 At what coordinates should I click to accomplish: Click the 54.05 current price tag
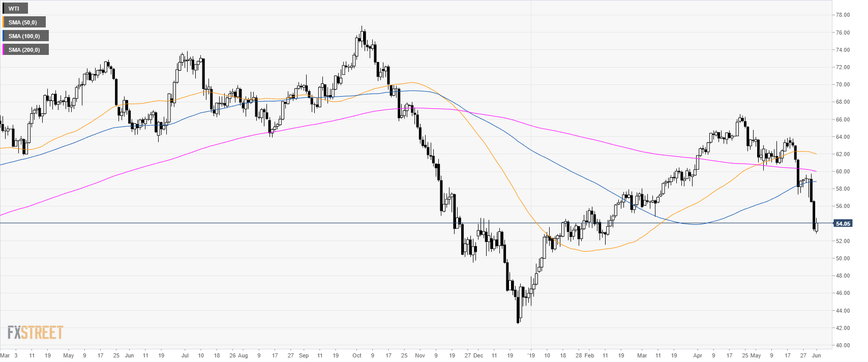click(843, 224)
